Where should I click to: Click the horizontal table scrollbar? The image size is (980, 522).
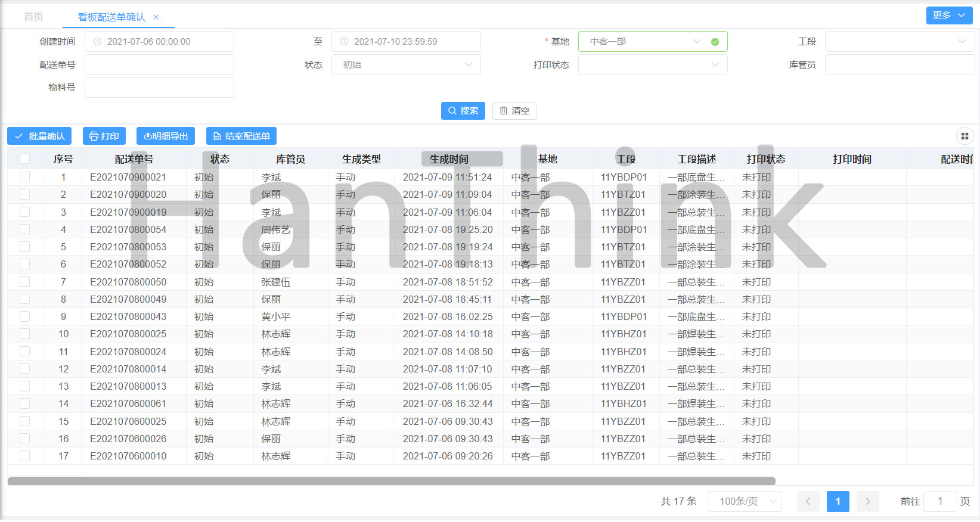pos(391,481)
